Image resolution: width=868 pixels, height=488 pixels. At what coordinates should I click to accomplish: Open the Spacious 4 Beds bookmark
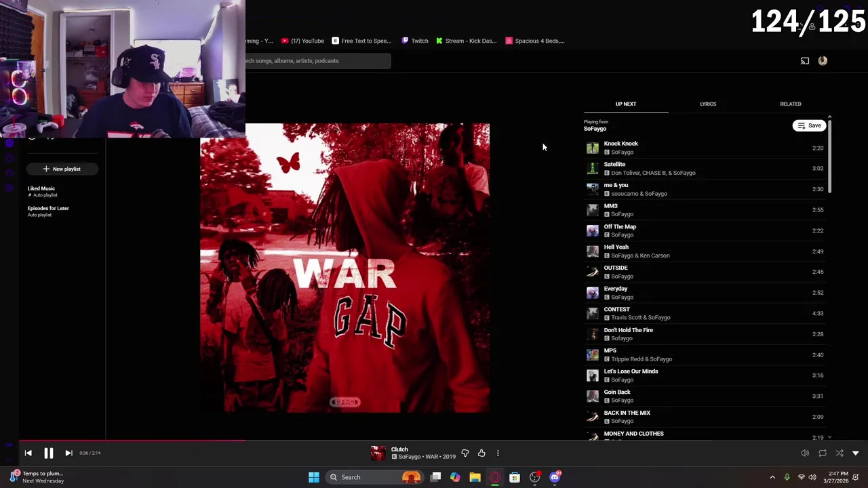tap(535, 41)
